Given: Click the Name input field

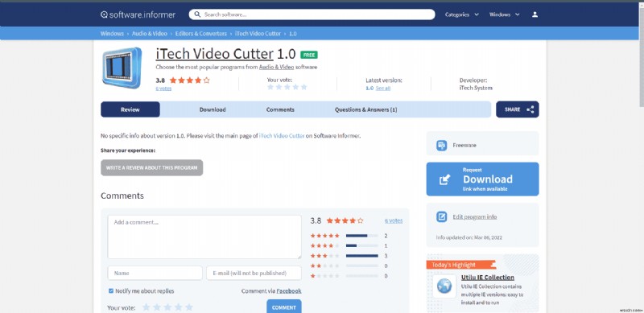Looking at the screenshot, I should 155,273.
